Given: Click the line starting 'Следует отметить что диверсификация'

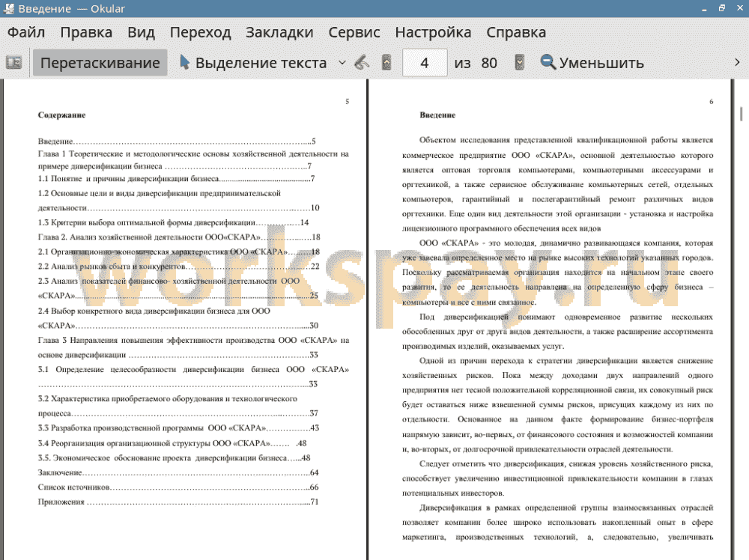Looking at the screenshot, I should point(566,464).
